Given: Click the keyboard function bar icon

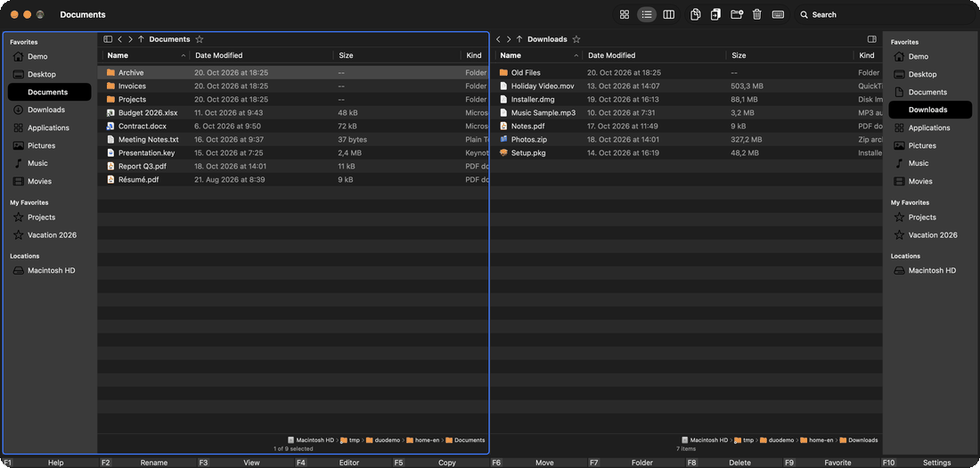Looking at the screenshot, I should click(x=778, y=14).
